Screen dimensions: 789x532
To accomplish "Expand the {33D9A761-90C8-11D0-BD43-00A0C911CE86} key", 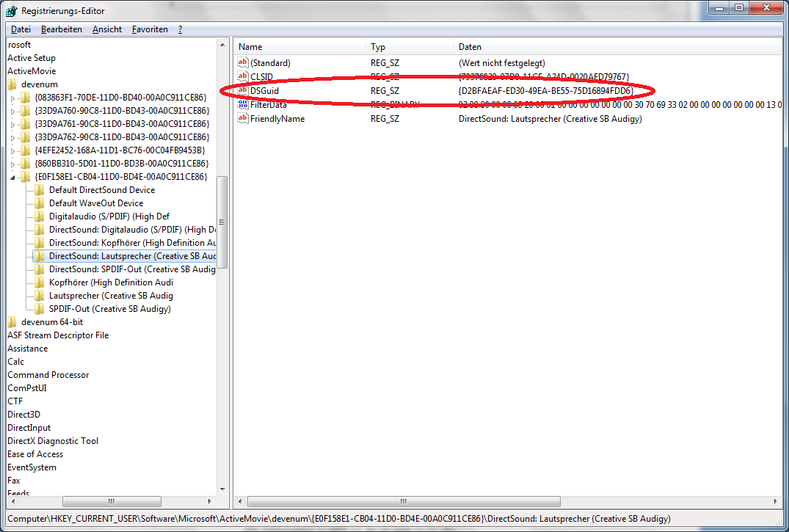I will [13, 124].
